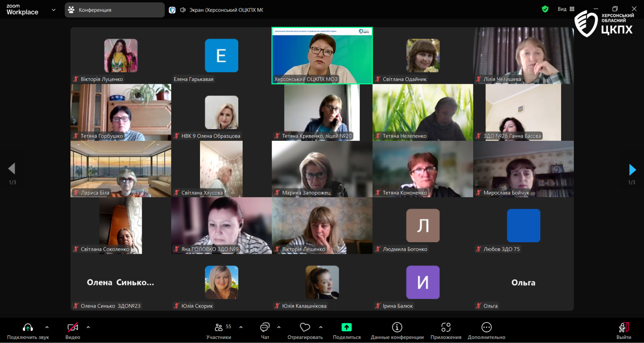Select the Конференция tab
Screen dimensions: 644x343
114,10
